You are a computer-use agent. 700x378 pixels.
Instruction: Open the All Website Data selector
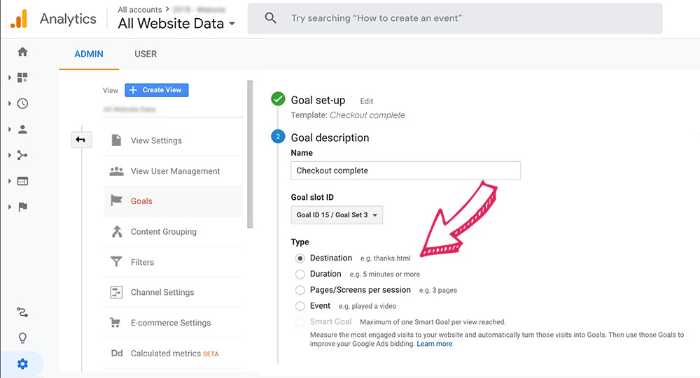coord(176,23)
